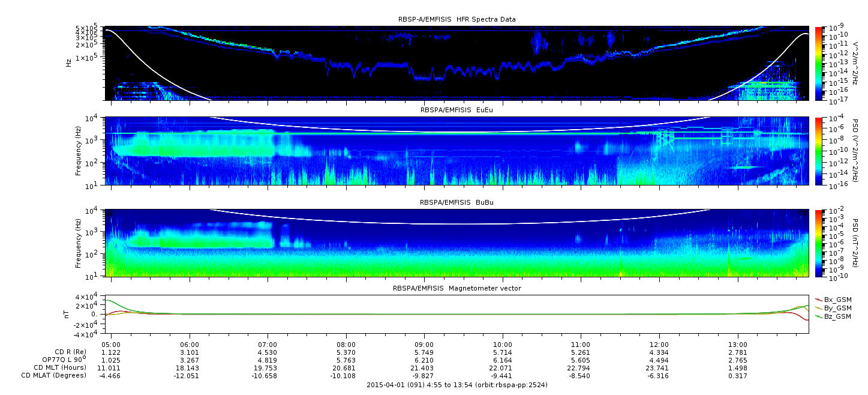Click the RBSPA/EMFISIS BuBu panel title
The height and width of the screenshot is (395, 868).
456,203
